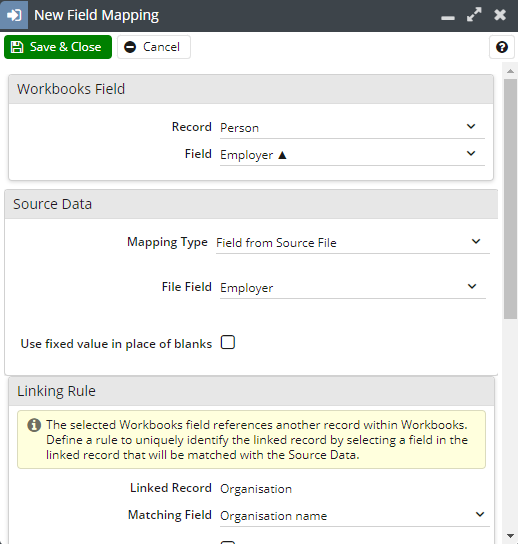Expand the Matching Field dropdown

pos(355,515)
